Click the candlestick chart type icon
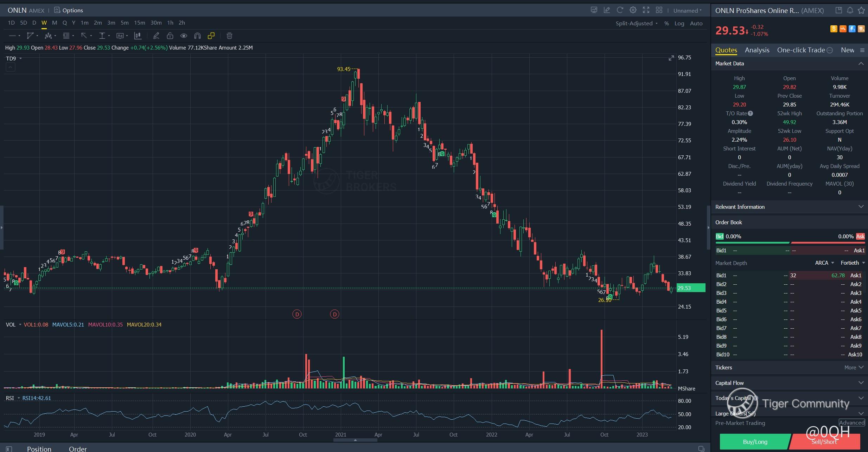 tap(138, 35)
